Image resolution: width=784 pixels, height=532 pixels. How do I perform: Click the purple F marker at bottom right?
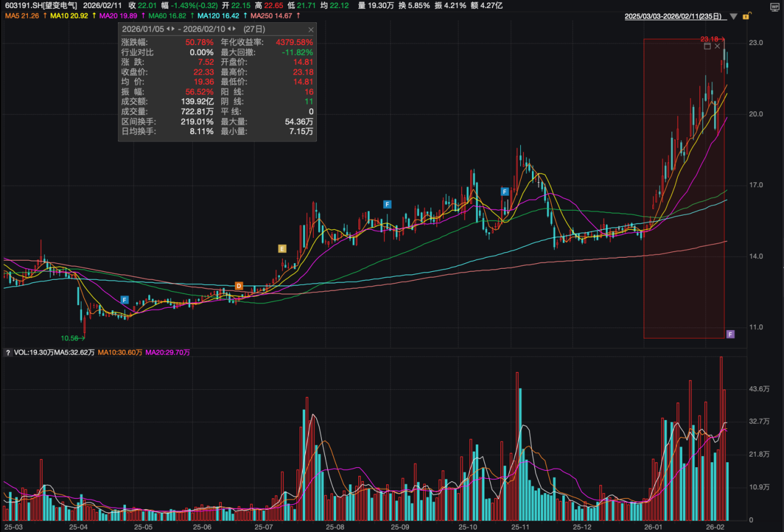[730, 334]
